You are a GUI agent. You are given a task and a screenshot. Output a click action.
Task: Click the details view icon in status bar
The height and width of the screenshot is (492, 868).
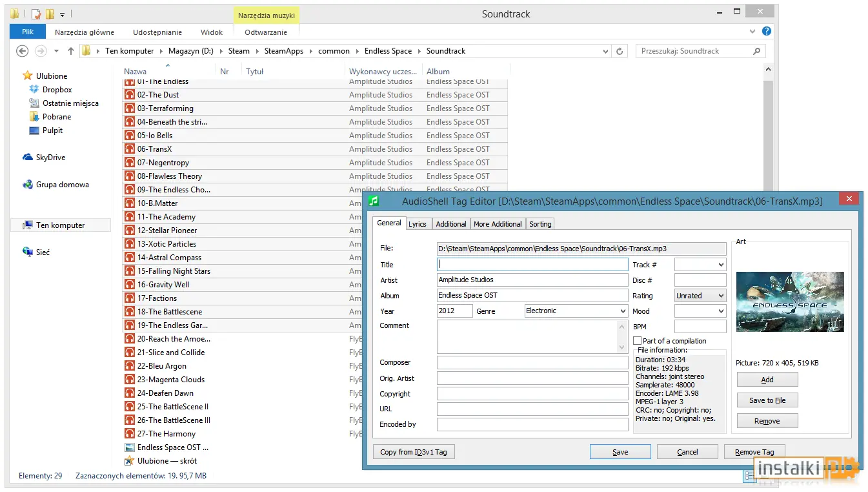tap(749, 476)
